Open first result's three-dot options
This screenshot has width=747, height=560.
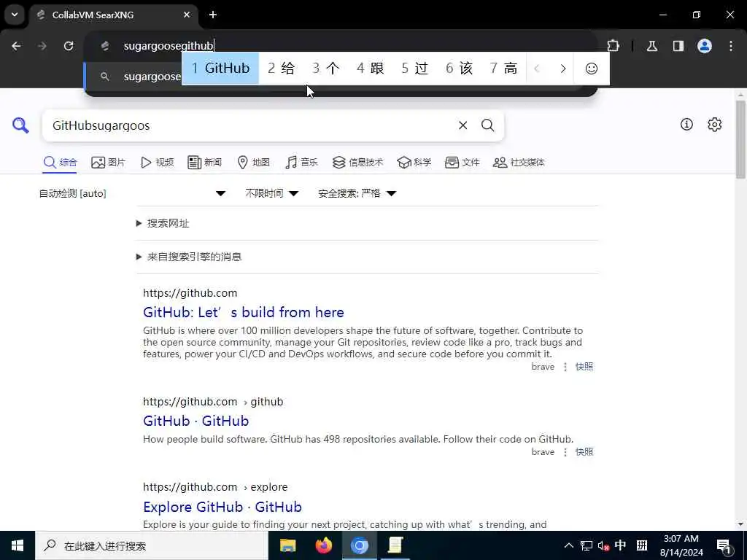coord(565,367)
